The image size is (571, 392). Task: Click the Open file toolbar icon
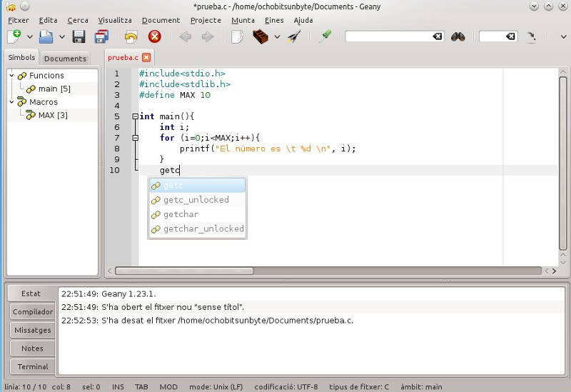[46, 36]
